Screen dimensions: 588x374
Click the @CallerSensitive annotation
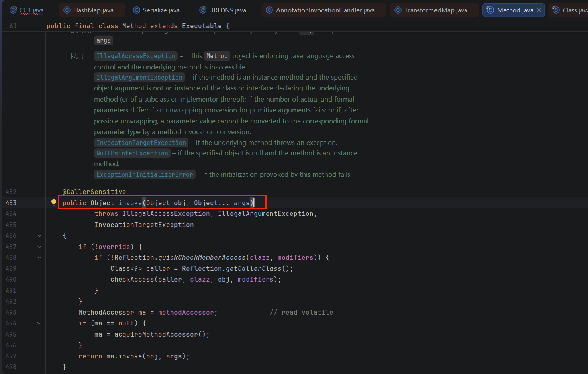point(94,192)
